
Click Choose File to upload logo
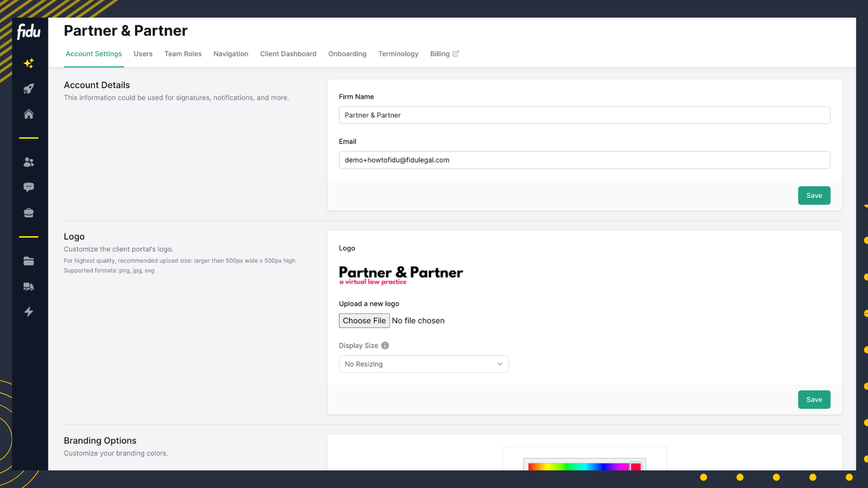tap(364, 321)
